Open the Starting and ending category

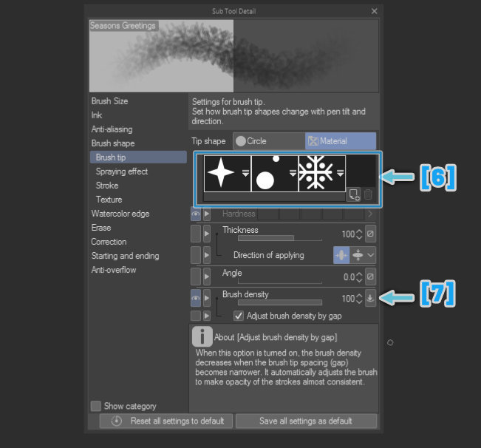[x=125, y=256]
